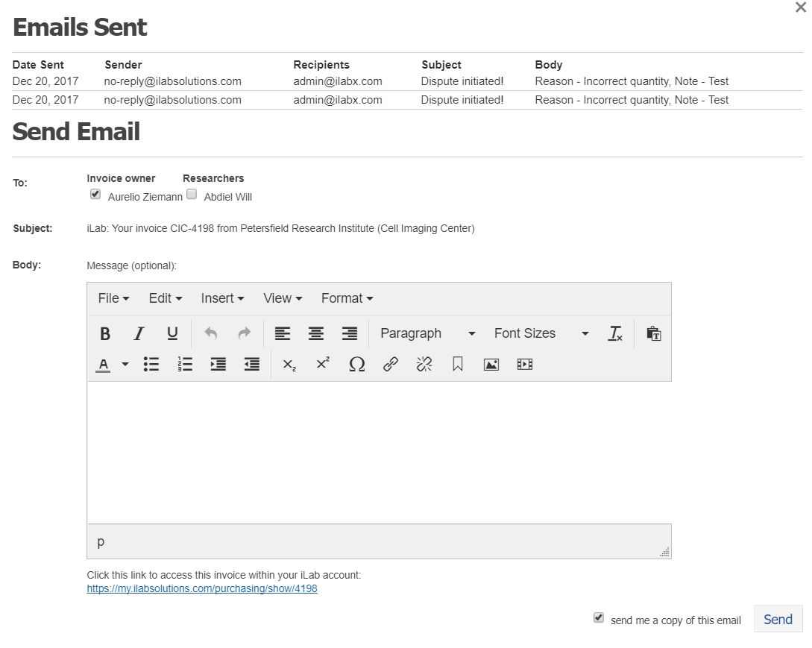Open the Format menu
This screenshot has width=812, height=648.
347,298
